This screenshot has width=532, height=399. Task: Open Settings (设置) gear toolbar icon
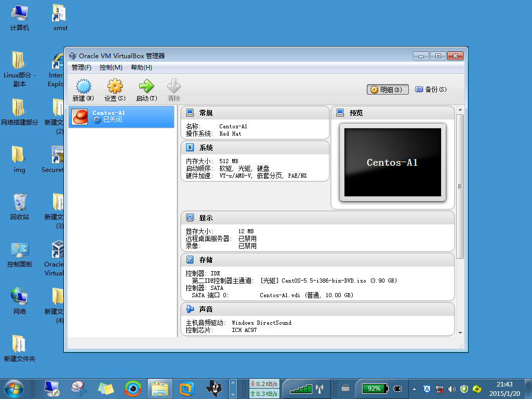click(115, 86)
